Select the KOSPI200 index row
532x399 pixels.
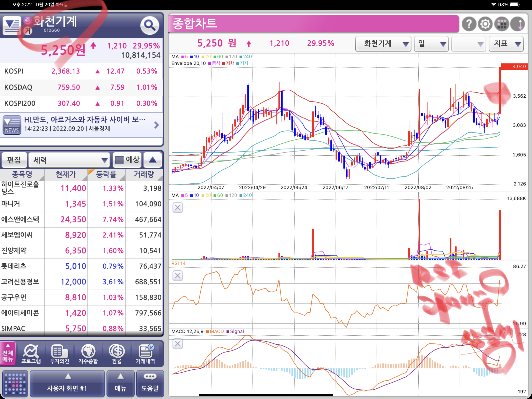tap(81, 103)
